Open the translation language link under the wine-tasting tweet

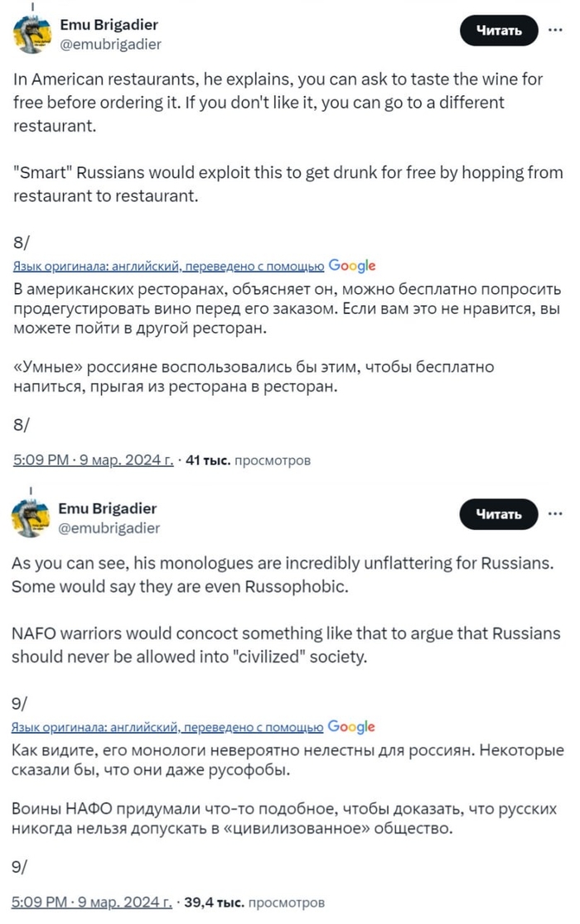(169, 267)
